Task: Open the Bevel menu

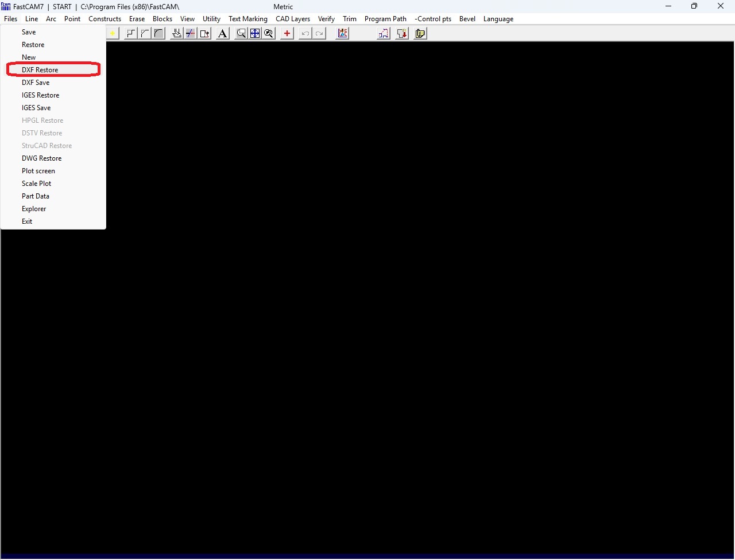Action: 467,19
